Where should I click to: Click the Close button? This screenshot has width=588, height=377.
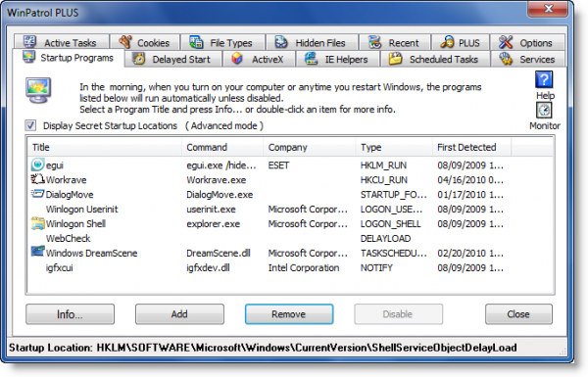click(x=518, y=314)
